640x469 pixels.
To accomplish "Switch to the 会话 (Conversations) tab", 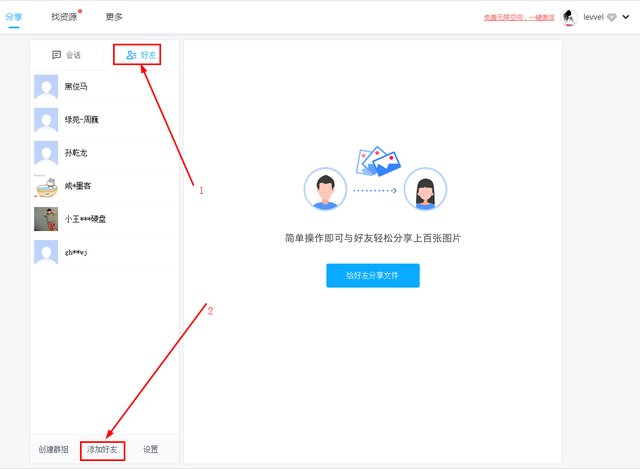I will pyautogui.click(x=67, y=55).
